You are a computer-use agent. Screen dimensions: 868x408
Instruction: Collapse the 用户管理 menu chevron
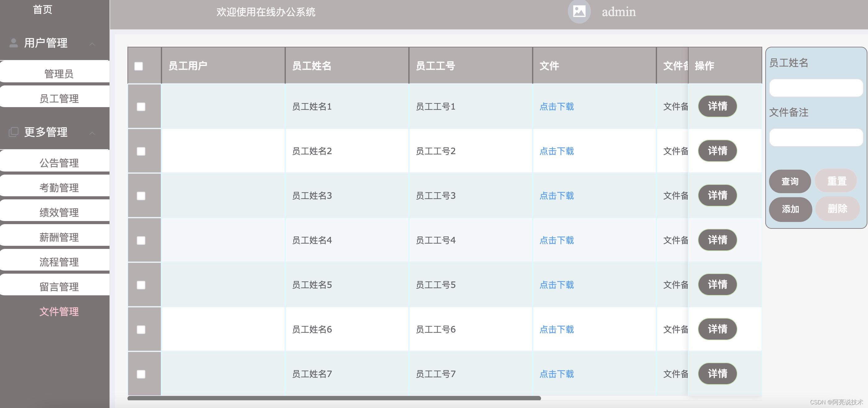[x=92, y=44]
